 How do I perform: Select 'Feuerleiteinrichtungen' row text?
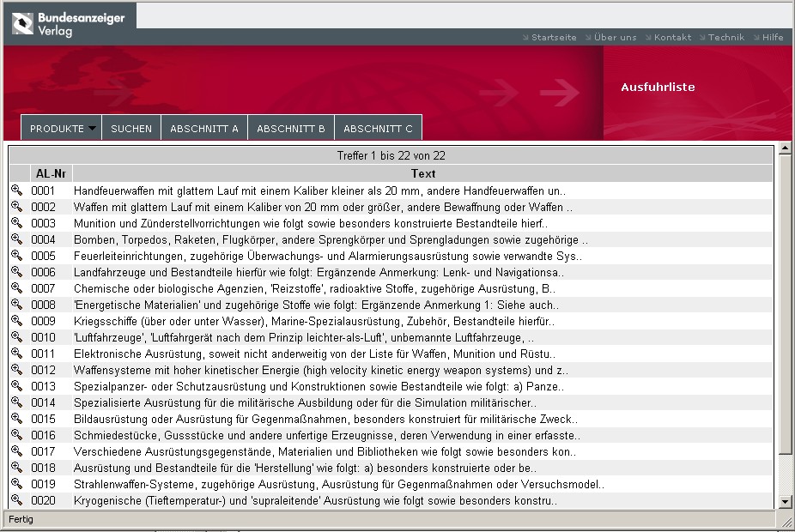click(x=328, y=256)
